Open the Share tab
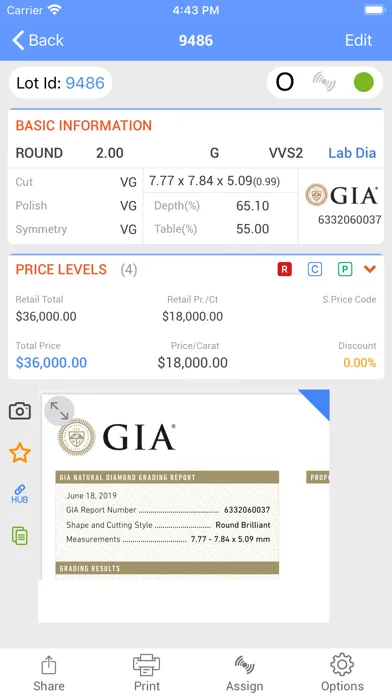The width and height of the screenshot is (392, 696). 48,673
